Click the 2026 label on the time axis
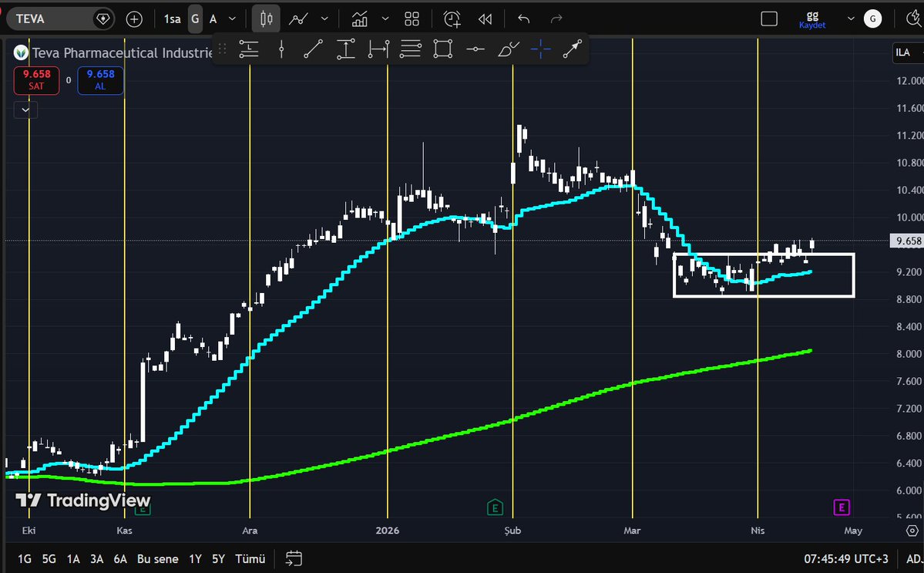924x573 pixels. (387, 531)
